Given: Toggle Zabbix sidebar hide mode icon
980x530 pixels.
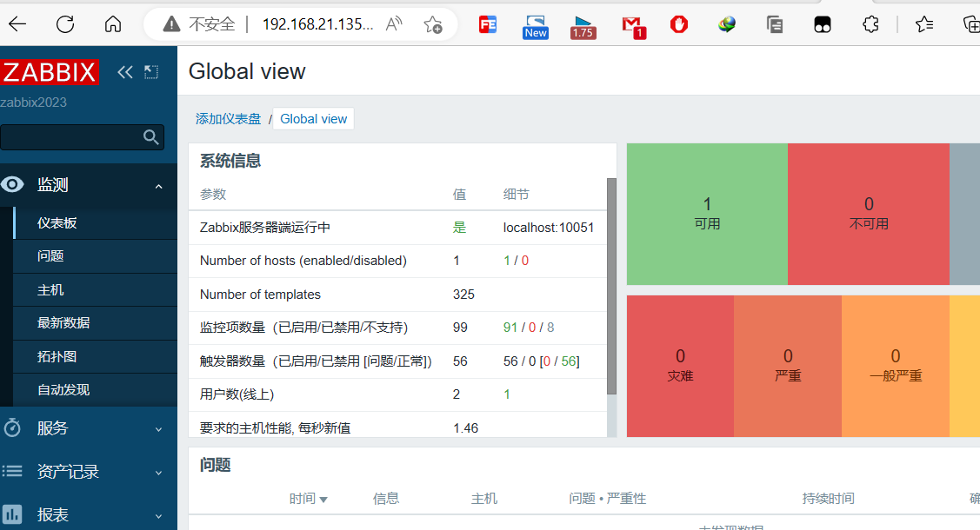Looking at the screenshot, I should coord(151,72).
